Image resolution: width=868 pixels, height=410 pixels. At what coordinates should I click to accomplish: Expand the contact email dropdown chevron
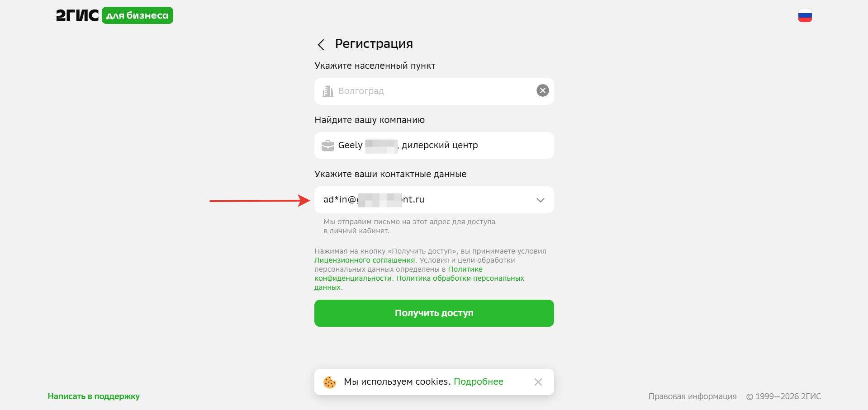540,200
